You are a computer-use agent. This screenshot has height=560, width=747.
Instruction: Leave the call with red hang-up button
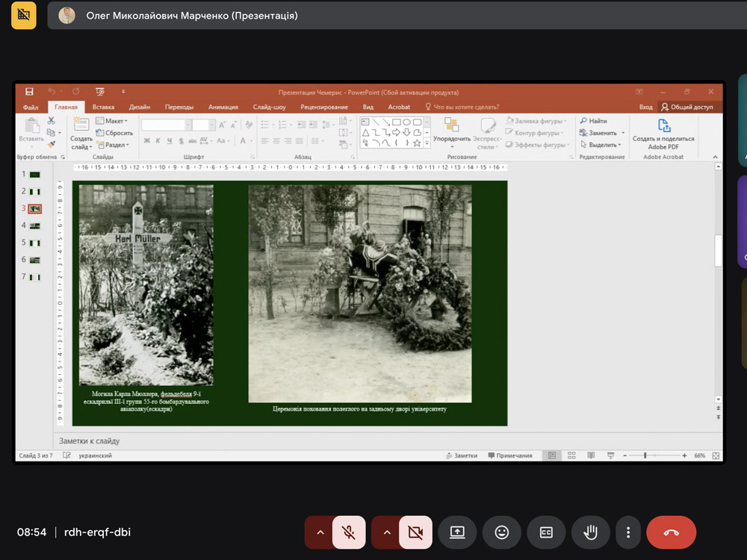coord(671,532)
